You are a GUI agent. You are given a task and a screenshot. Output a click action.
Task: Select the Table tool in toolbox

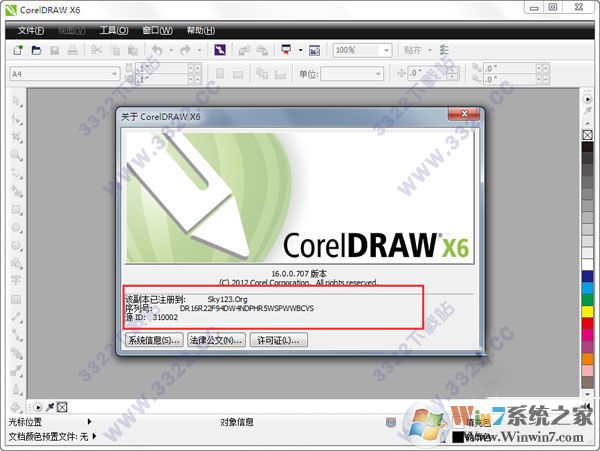click(x=16, y=299)
